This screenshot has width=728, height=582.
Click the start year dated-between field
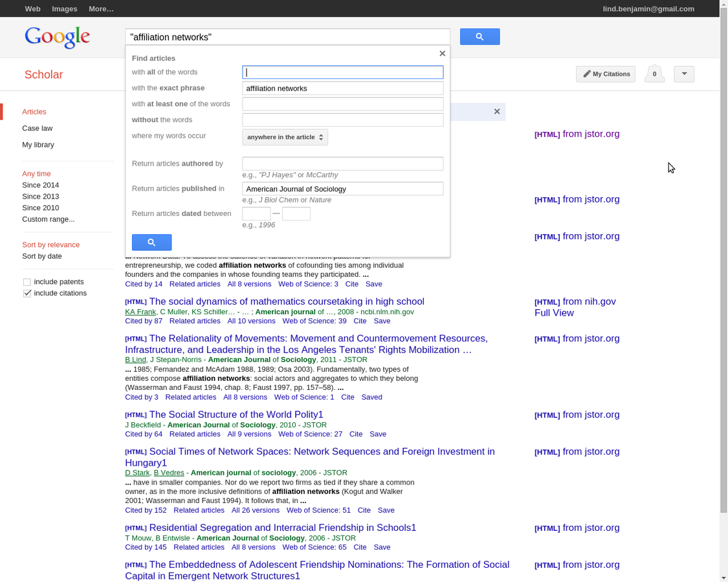tap(256, 213)
